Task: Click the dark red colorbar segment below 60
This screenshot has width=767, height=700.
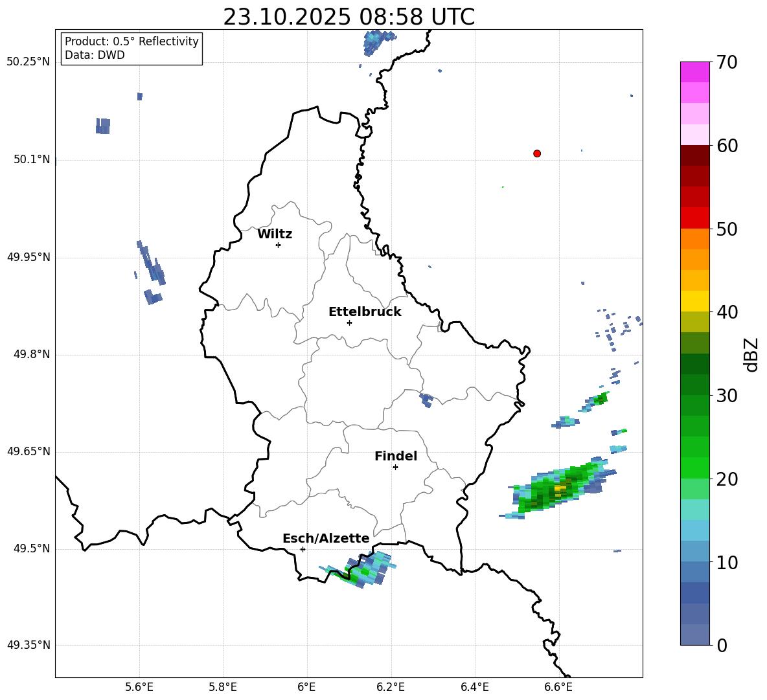Action: point(694,155)
